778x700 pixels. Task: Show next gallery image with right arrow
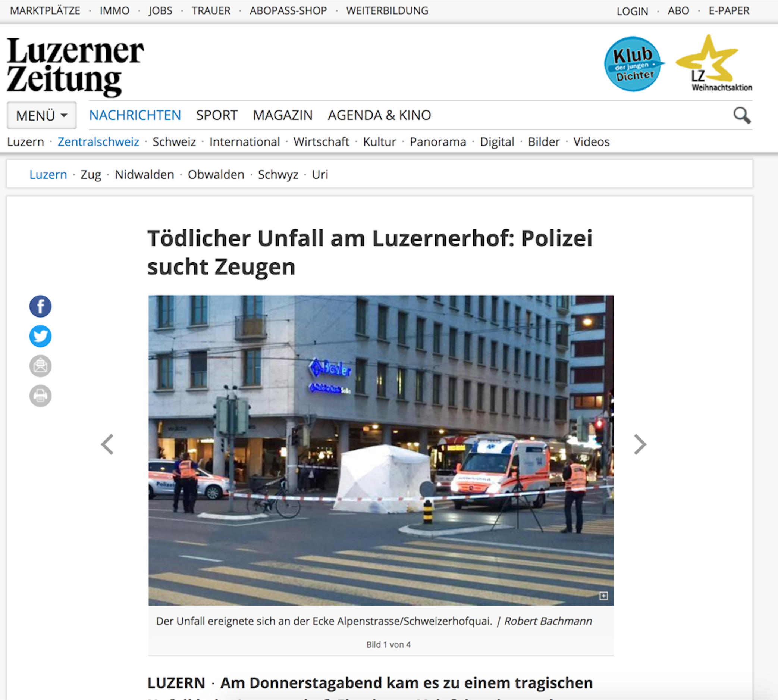[640, 444]
